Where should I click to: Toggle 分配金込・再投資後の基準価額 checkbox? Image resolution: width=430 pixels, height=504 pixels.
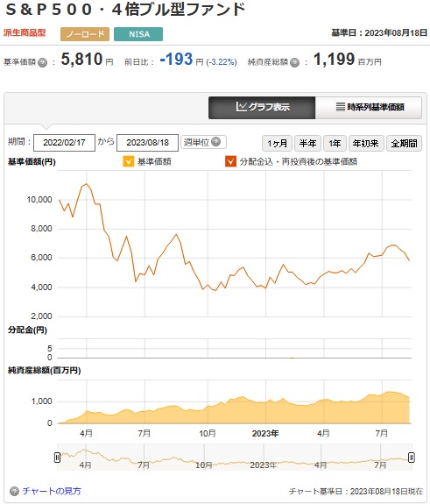pos(230,161)
